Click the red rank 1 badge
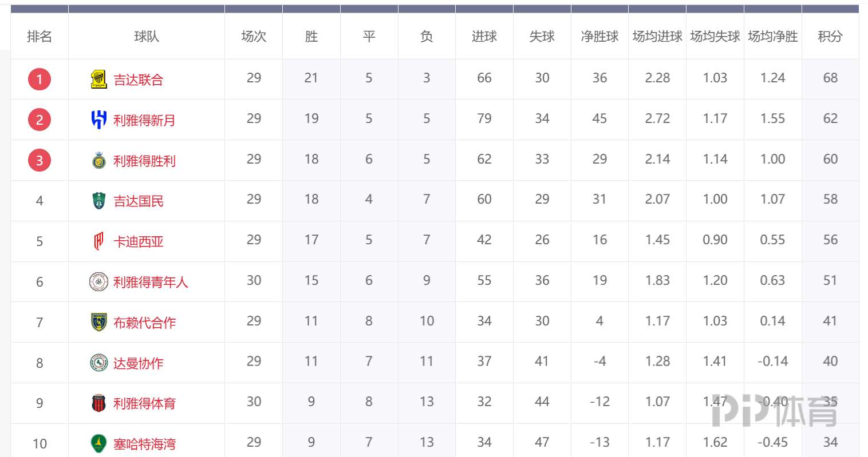 pos(40,79)
